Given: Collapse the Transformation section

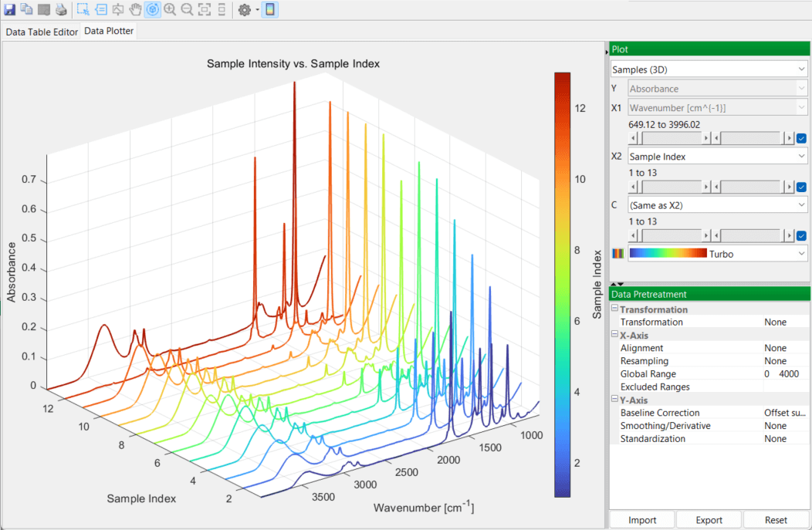Looking at the screenshot, I should pyautogui.click(x=614, y=309).
